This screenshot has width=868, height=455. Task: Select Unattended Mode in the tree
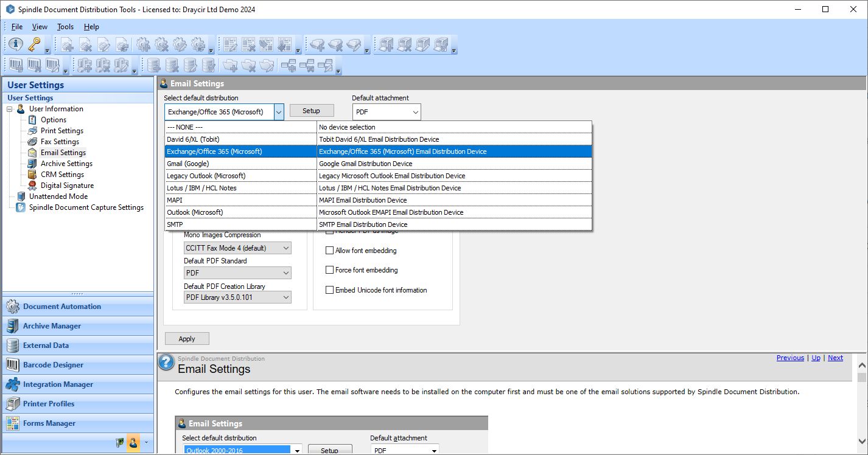[x=58, y=196]
